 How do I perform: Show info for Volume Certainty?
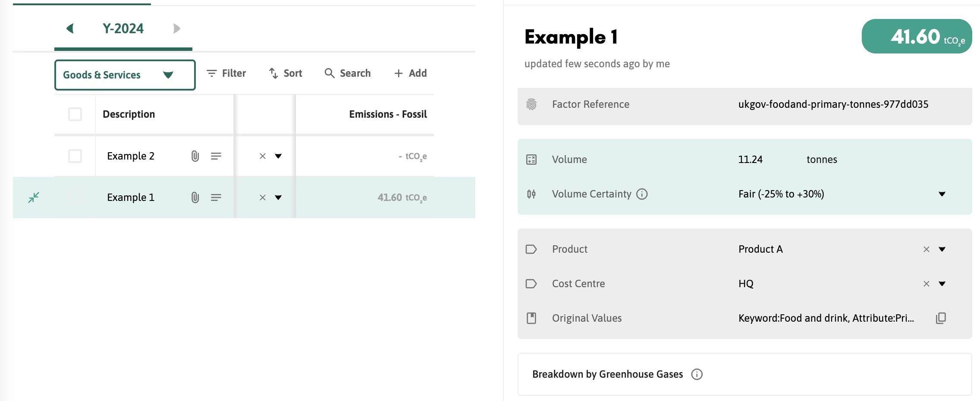(x=642, y=194)
